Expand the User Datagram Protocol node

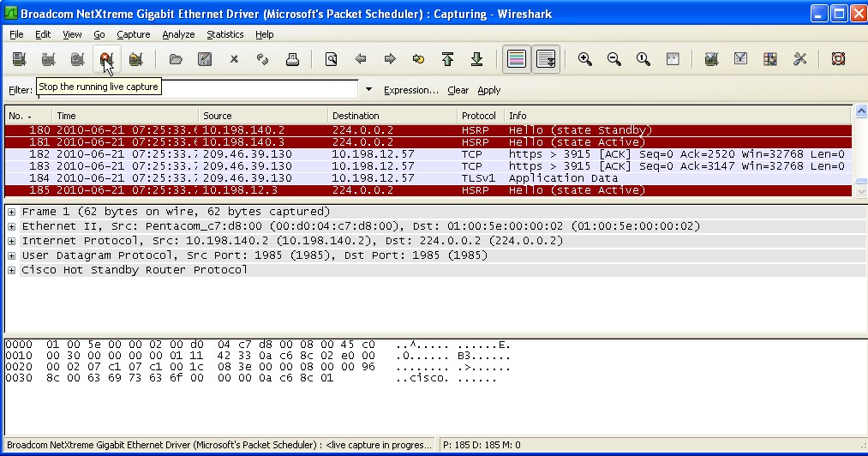point(12,255)
